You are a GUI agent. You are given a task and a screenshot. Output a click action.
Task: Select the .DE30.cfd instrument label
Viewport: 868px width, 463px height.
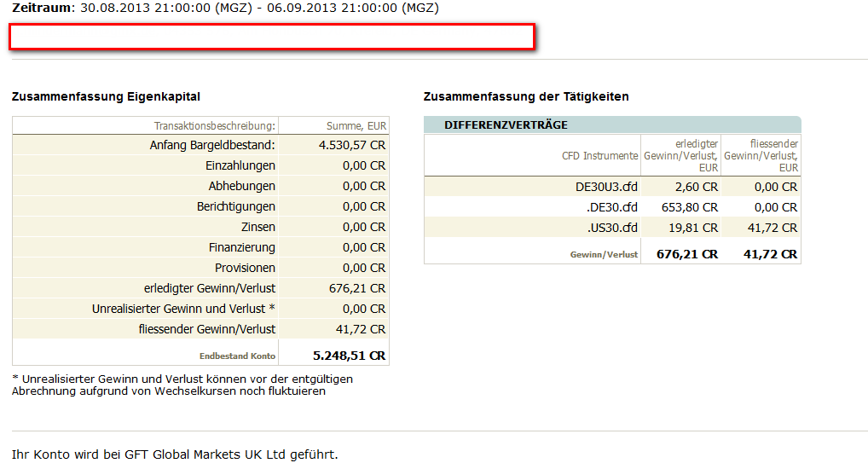click(x=612, y=207)
